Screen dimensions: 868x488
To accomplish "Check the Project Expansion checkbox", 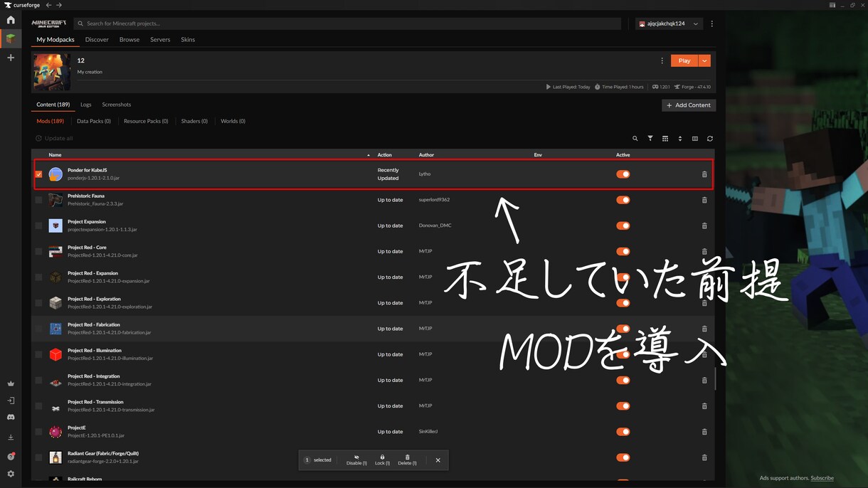I will coord(38,226).
